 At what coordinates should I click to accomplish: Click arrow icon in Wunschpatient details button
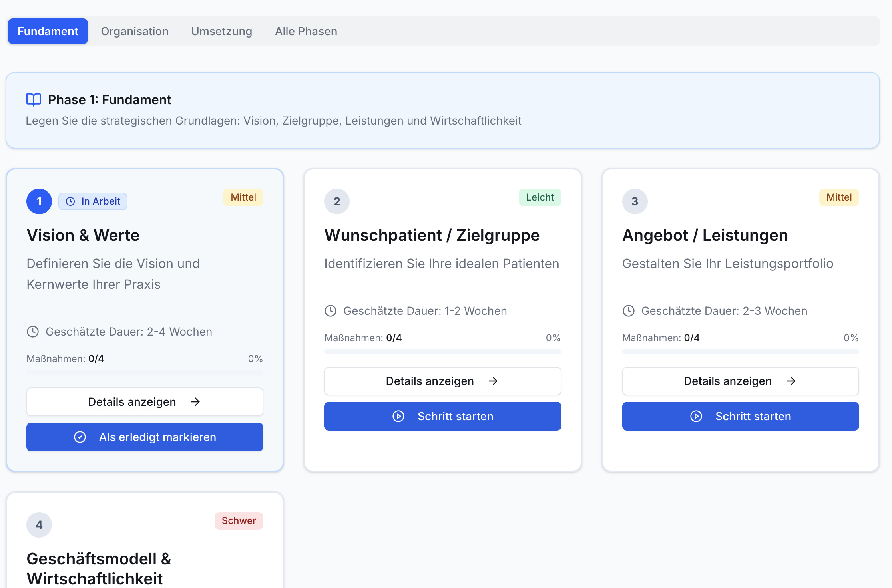point(493,381)
